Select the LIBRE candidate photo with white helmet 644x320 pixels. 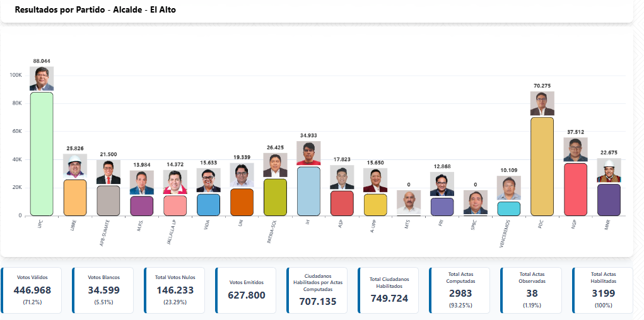coord(75,166)
